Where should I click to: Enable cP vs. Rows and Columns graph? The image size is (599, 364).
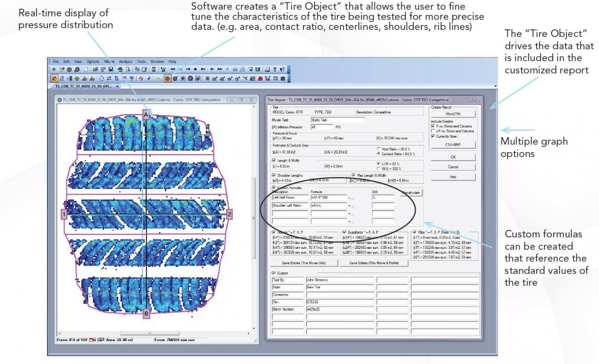[x=433, y=130]
